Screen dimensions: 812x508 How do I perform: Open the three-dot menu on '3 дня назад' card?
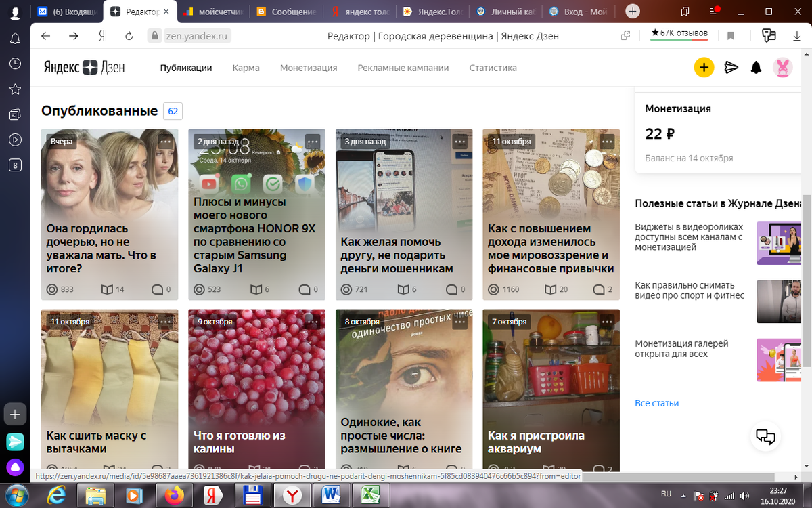click(459, 141)
